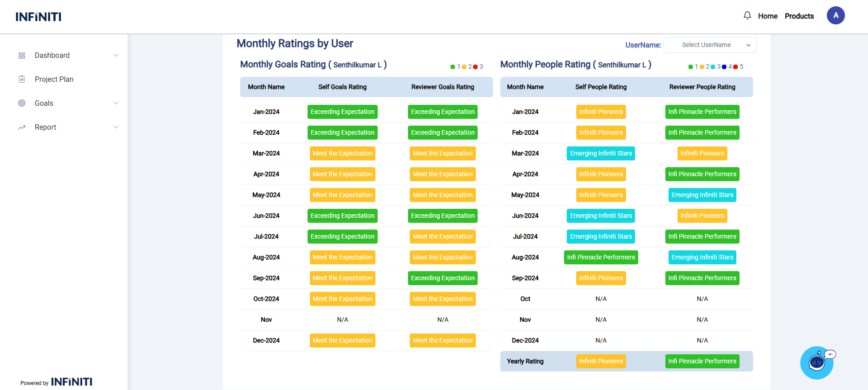Click the Reviewer People Rating column header

tap(702, 87)
